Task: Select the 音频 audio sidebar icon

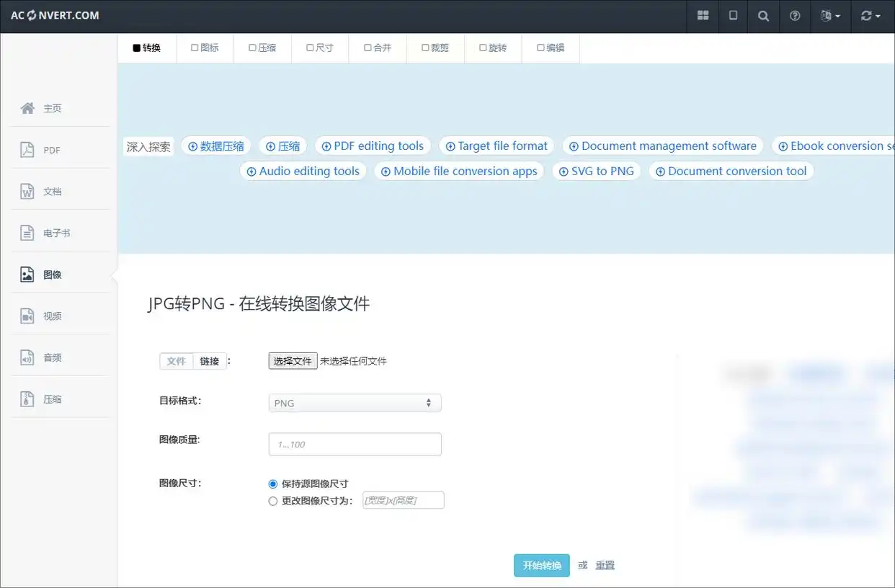Action: click(27, 357)
